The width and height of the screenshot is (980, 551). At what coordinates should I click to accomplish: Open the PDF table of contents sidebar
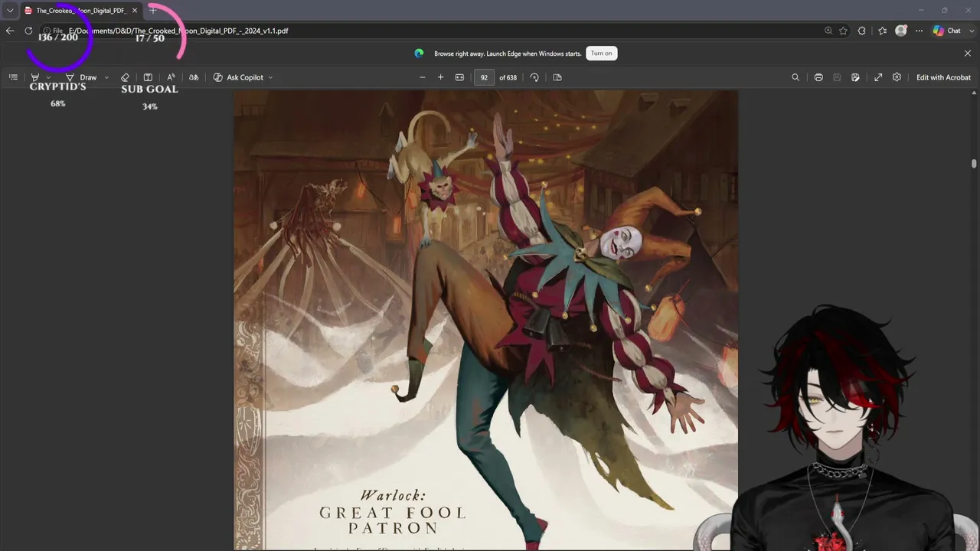13,77
